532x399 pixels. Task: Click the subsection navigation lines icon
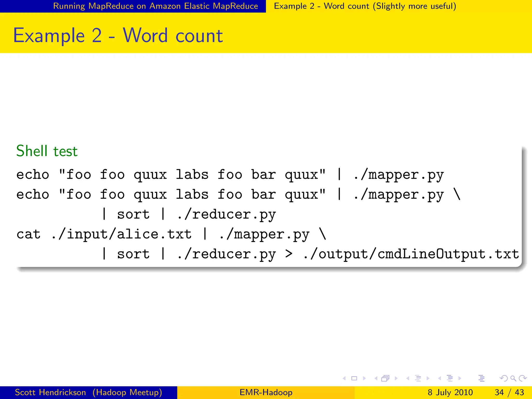click(418, 378)
